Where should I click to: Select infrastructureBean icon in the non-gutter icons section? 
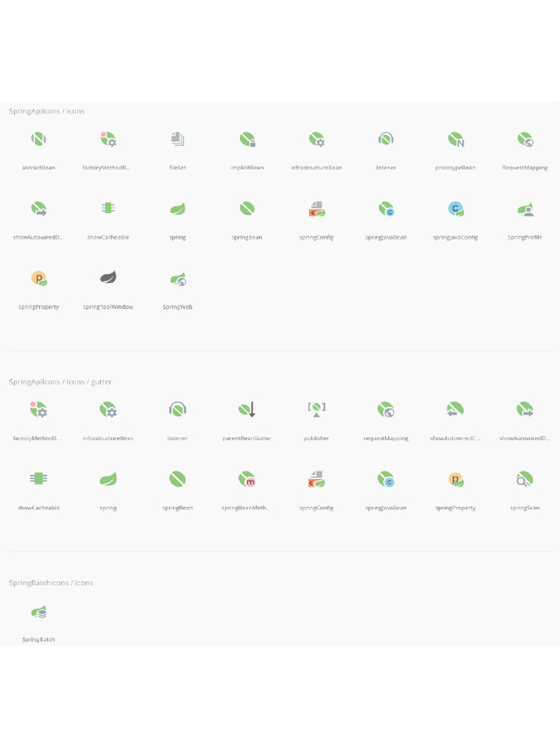pos(316,139)
